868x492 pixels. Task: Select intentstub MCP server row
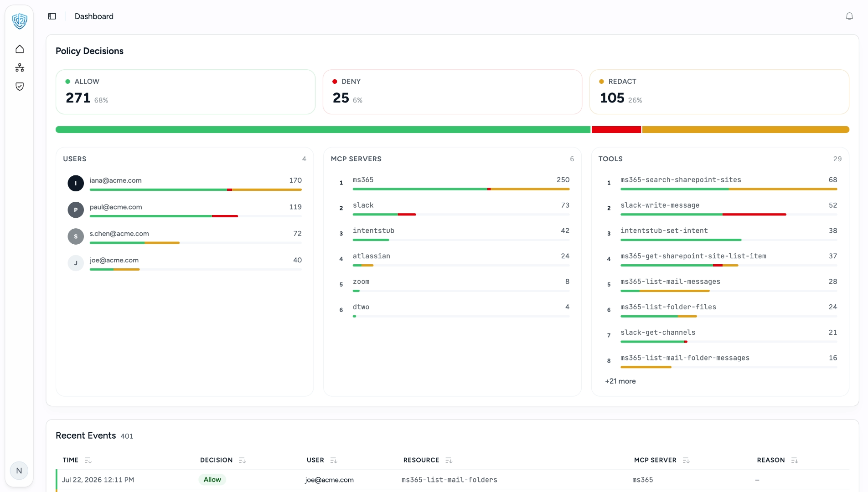(452, 234)
